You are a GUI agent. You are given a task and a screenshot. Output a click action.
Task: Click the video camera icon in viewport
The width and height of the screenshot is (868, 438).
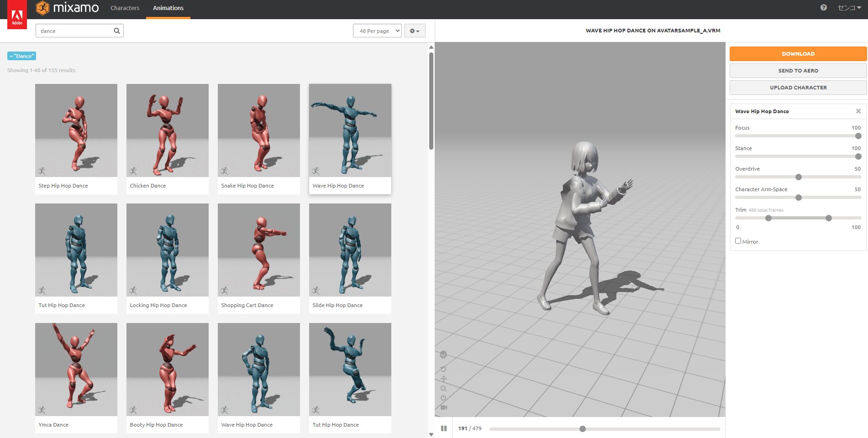coord(444,407)
